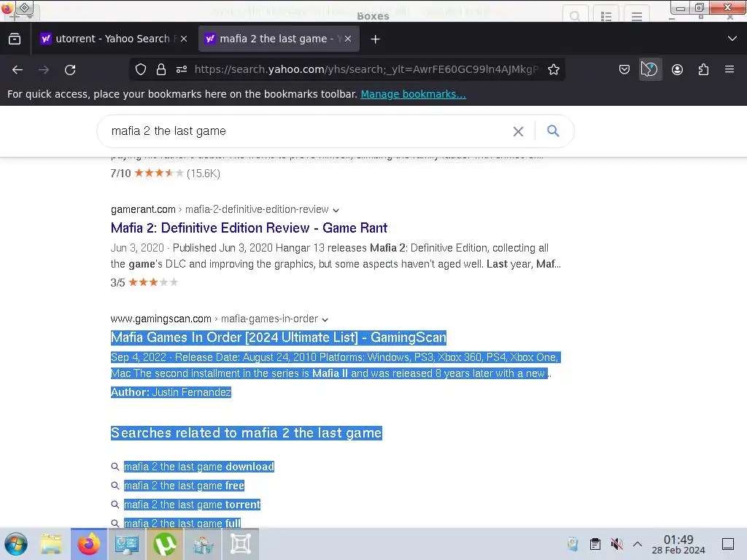Screen dimensions: 747x560
Task: Click the highlighted toolbar icon beside Pocket
Action: click(x=650, y=69)
